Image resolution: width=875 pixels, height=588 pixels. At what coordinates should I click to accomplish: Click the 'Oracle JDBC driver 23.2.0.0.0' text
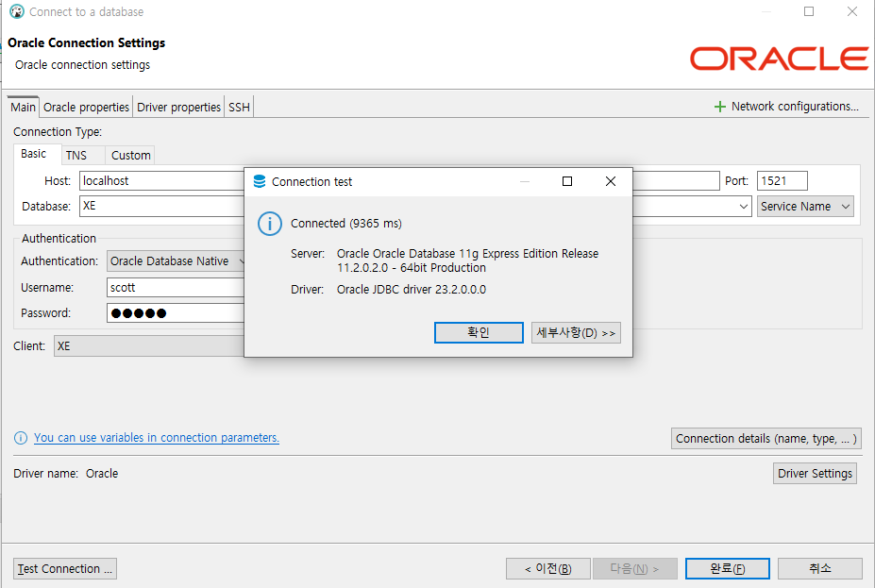coord(412,290)
